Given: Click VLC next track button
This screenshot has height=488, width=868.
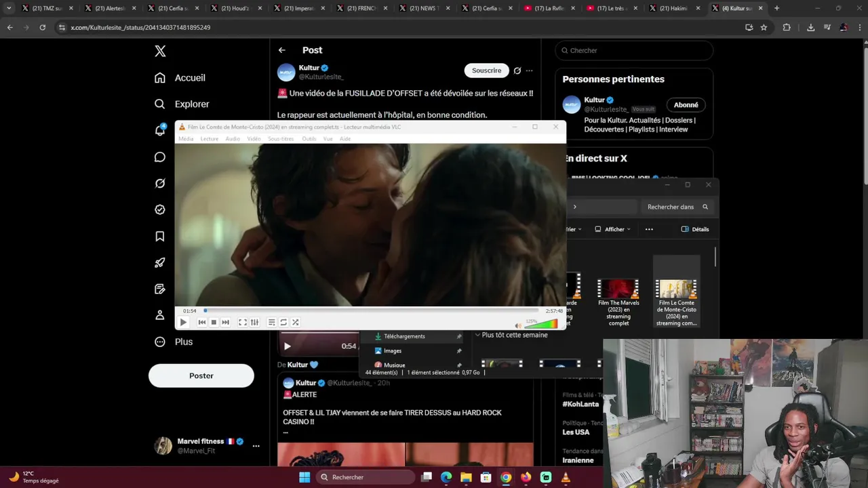Looking at the screenshot, I should [x=226, y=323].
